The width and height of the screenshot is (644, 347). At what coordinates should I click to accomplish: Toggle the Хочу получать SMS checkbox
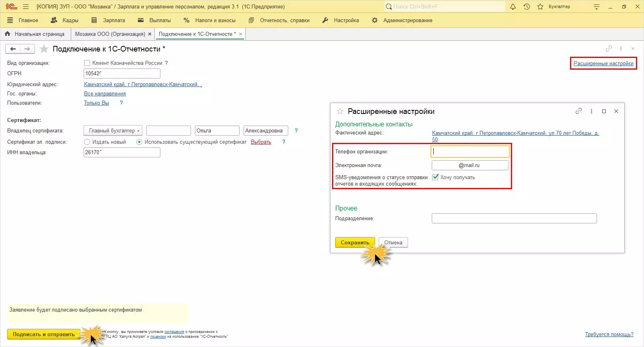click(435, 177)
